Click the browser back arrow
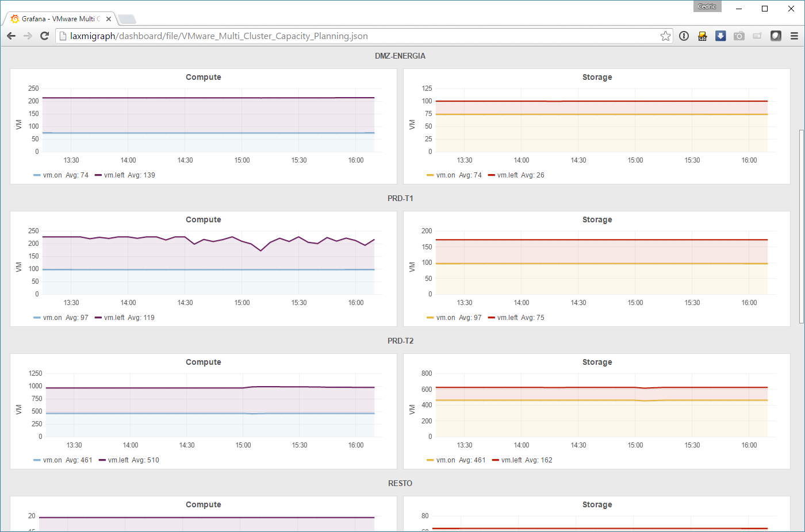The image size is (805, 532). [x=11, y=36]
